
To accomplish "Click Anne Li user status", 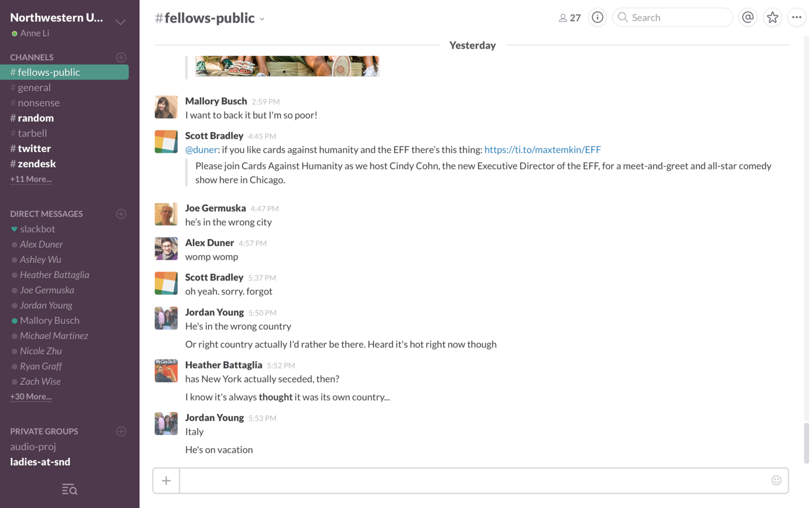I will 30,33.
